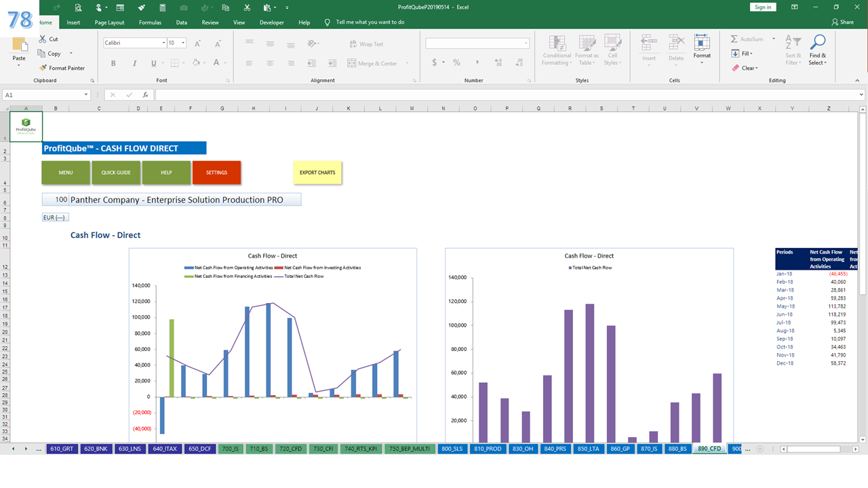Click Decrease Decimal icon

click(x=519, y=62)
